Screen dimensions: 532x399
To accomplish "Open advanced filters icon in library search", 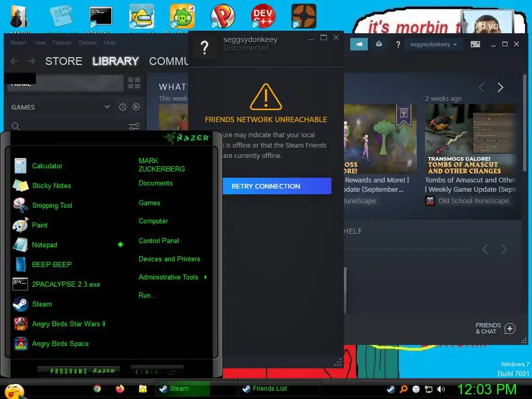I will [x=134, y=127].
